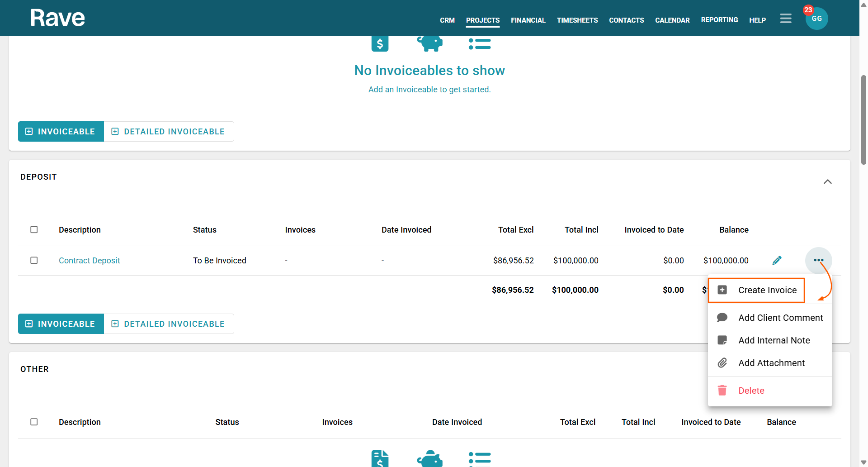Open the Contacts menu
868x467 pixels.
point(627,20)
